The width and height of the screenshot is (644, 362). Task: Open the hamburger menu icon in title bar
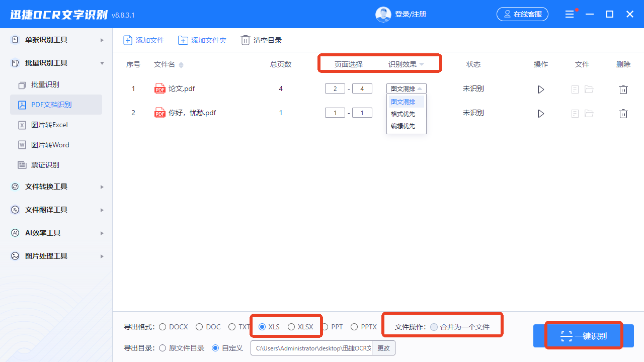coord(570,15)
